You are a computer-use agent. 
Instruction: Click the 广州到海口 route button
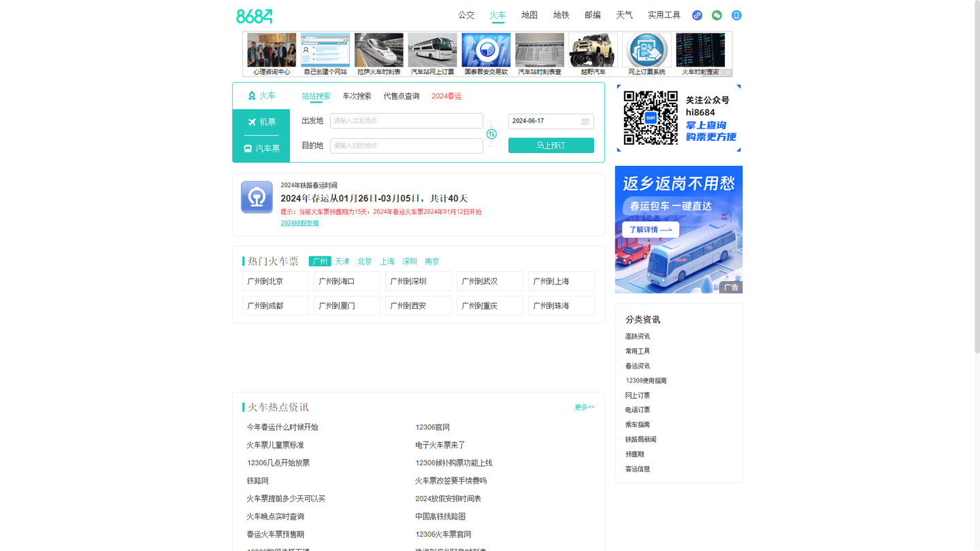[x=347, y=281]
